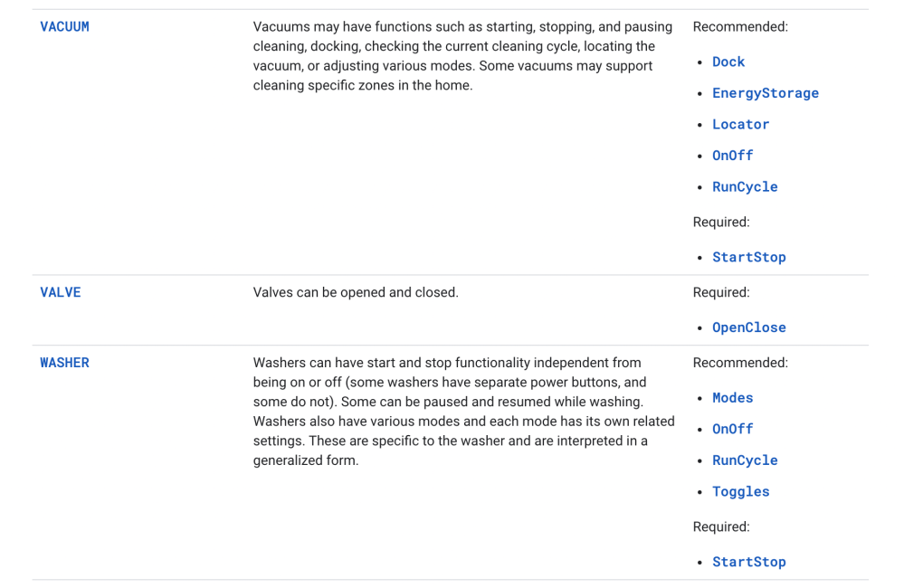Click the Recommended label in the WASHER row
The height and width of the screenshot is (588, 904).
[739, 363]
